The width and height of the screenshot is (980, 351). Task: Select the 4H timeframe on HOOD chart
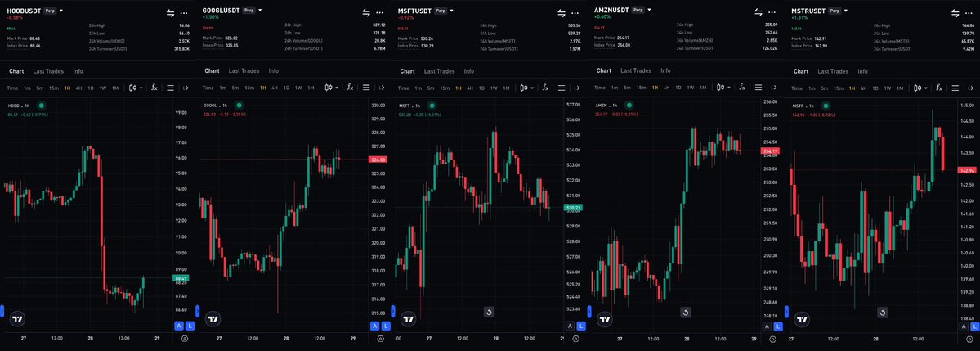[78, 88]
